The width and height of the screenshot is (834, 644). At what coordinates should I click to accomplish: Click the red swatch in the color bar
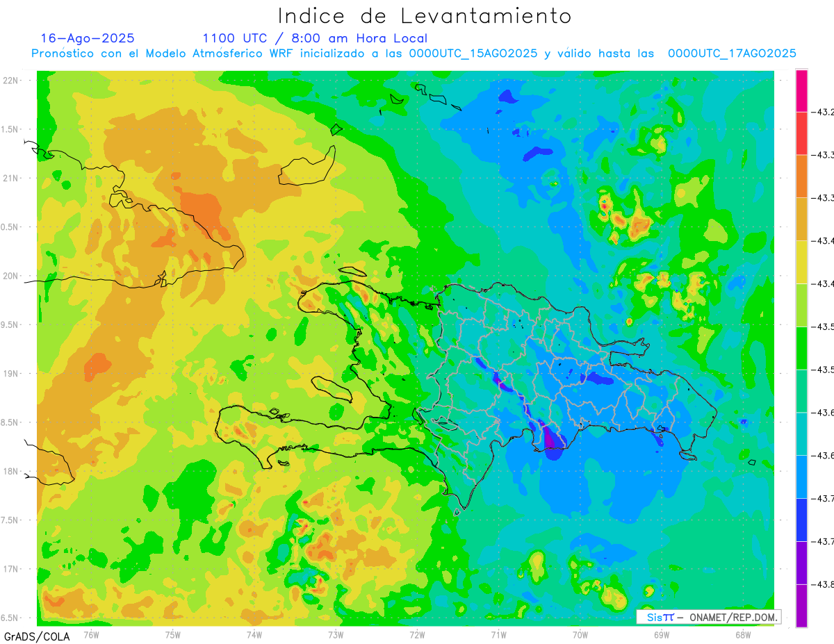pos(801,133)
